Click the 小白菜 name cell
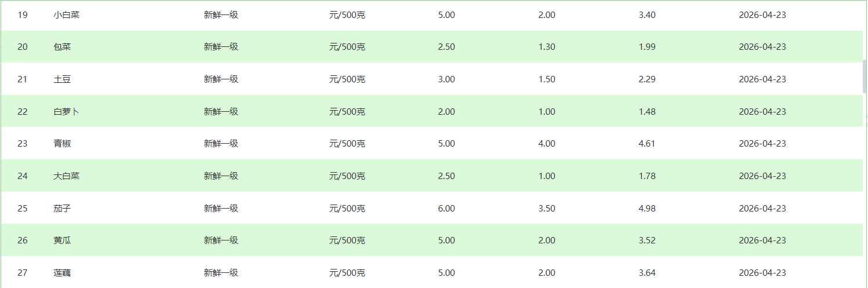The image size is (868, 288). pyautogui.click(x=66, y=15)
